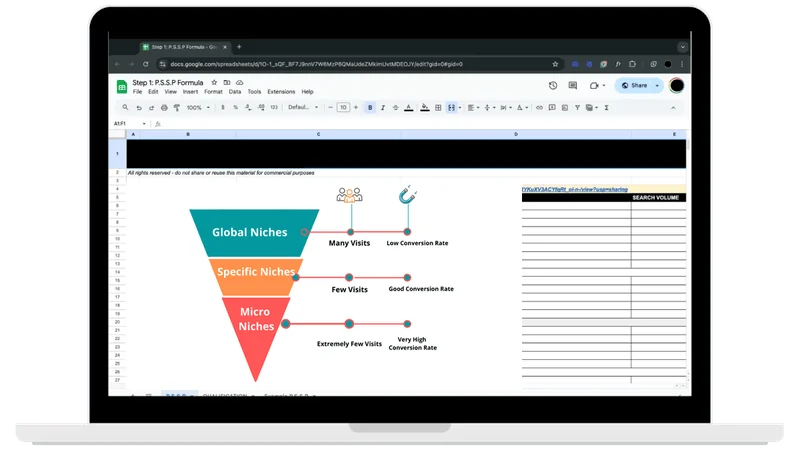Open the Extensions menu

pos(281,92)
